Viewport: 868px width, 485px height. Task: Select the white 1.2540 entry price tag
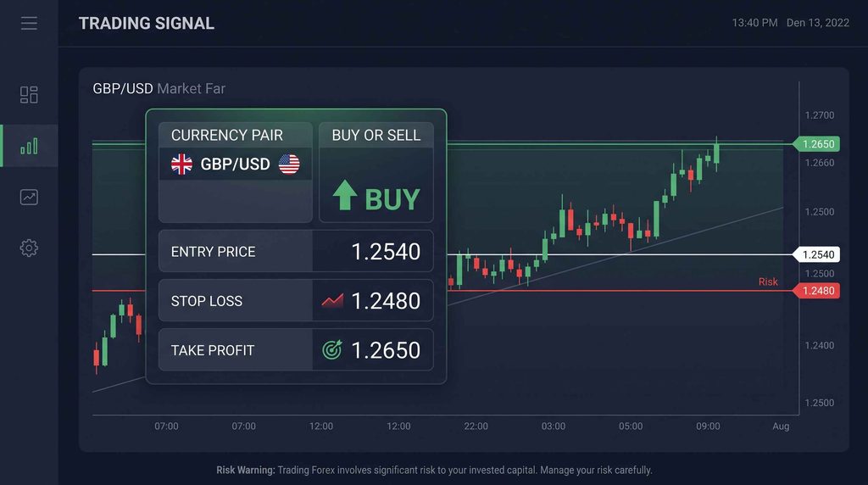(816, 254)
